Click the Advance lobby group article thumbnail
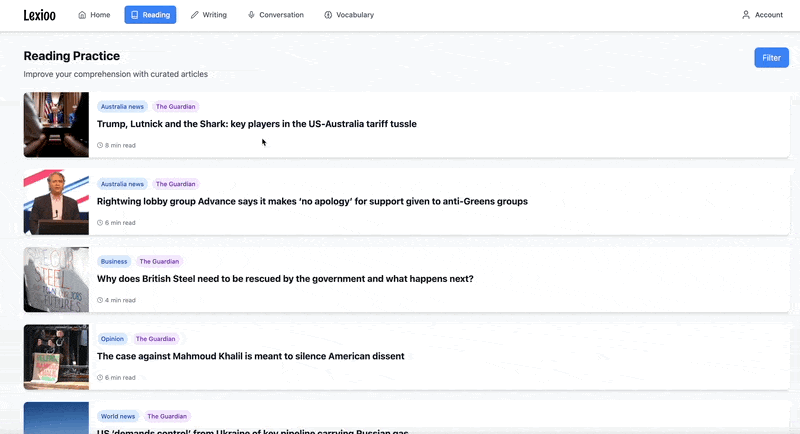This screenshot has width=800, height=434. point(56,202)
